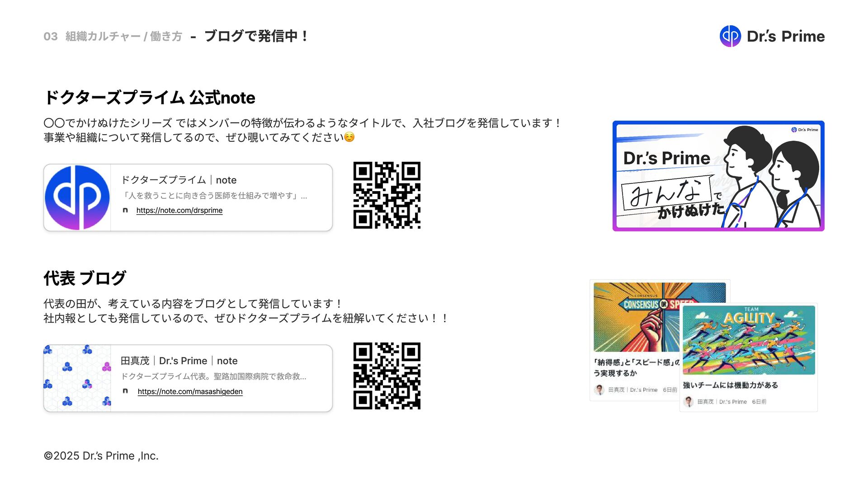Open the https://note.com/masashigeden link
The width and height of the screenshot is (868, 488).
tap(190, 391)
